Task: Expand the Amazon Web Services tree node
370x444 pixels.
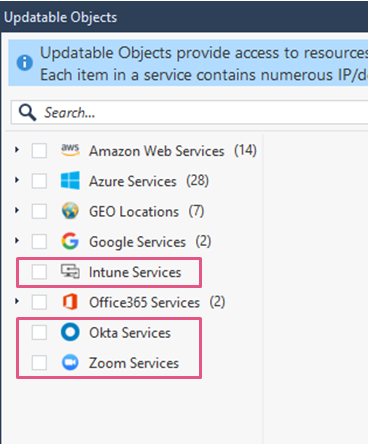Action: pos(17,150)
